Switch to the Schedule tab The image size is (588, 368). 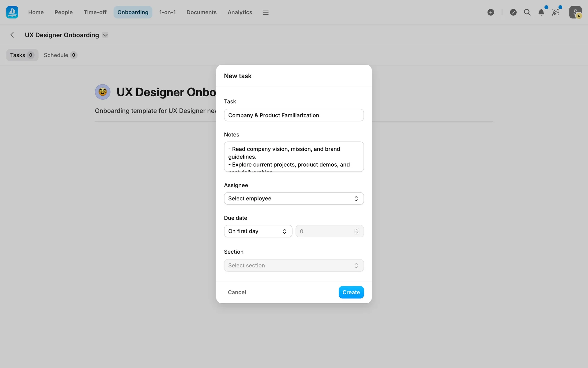point(60,55)
